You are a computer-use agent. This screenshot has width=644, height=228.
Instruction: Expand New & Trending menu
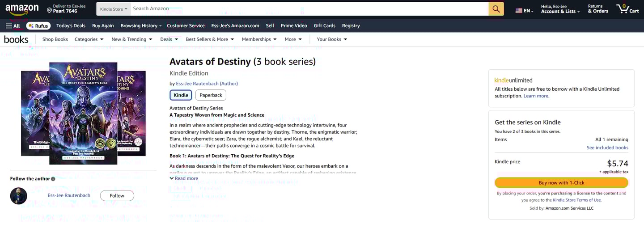click(132, 39)
